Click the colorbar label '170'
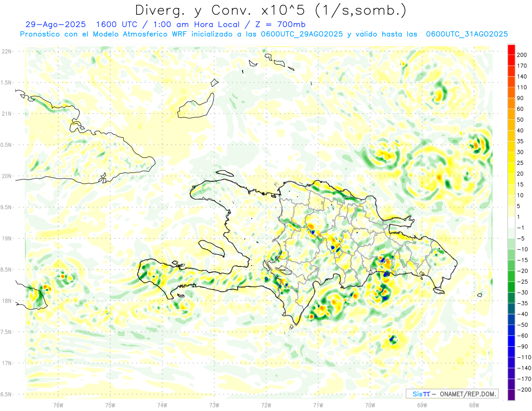 522,66
